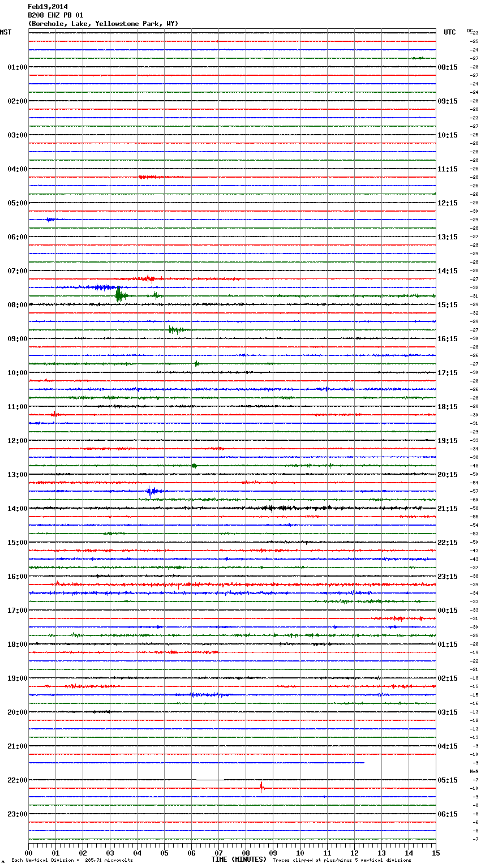This screenshot has width=481, height=868.
Task: Select the 04:00 MST row label
Action: (x=18, y=169)
